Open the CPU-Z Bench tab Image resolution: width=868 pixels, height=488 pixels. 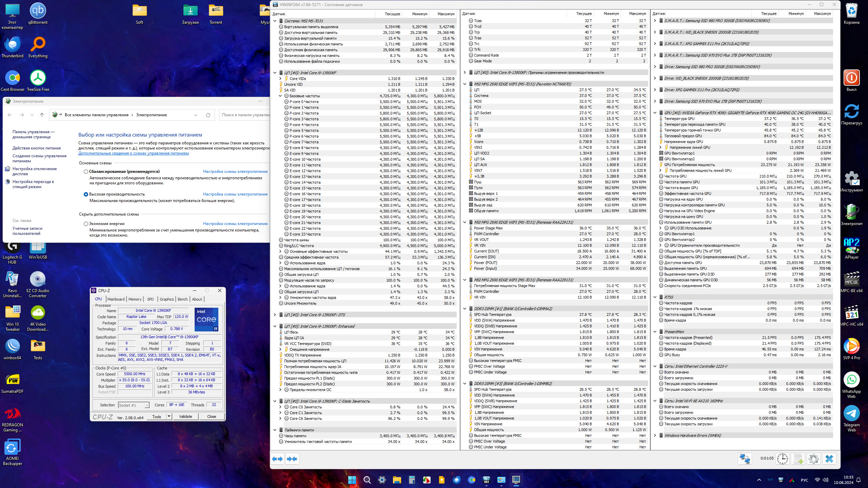(x=182, y=299)
